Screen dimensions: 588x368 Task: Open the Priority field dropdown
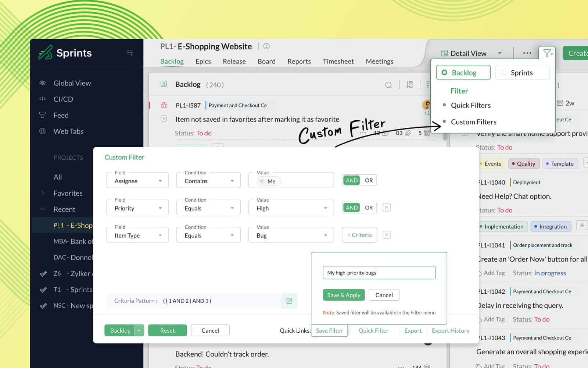(x=137, y=208)
